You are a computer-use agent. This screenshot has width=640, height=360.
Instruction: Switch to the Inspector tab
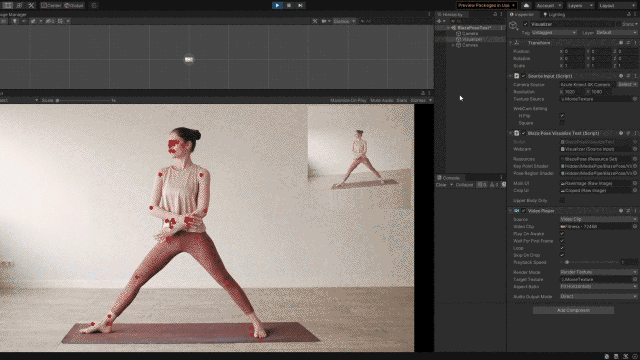pos(522,14)
